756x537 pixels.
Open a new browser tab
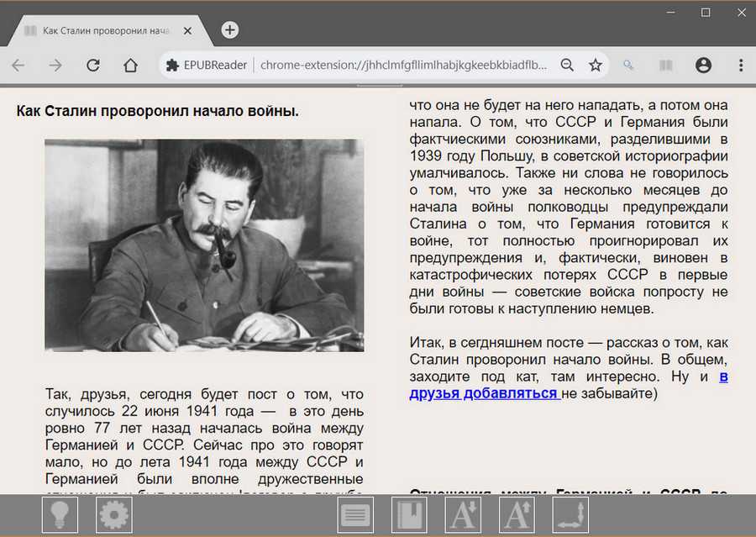229,30
